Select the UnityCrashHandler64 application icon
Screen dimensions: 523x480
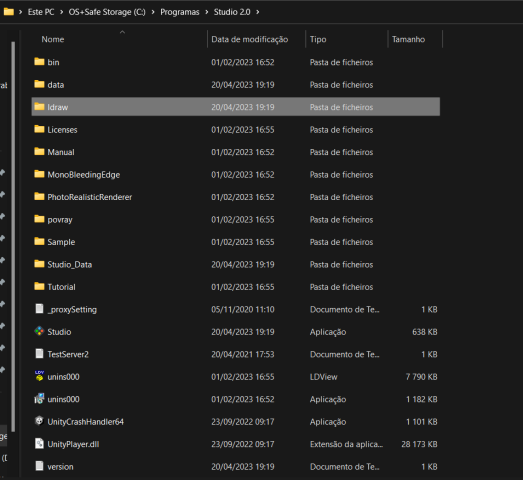[x=39, y=421]
